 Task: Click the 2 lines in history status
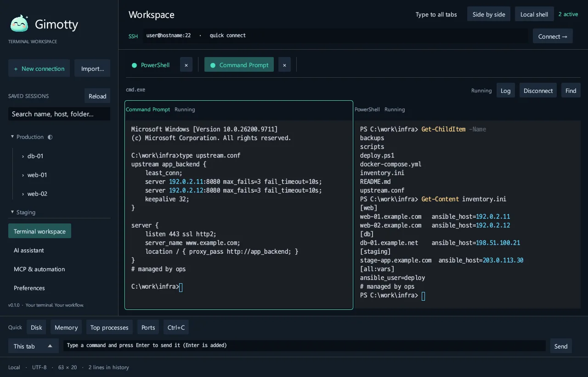(x=109, y=367)
